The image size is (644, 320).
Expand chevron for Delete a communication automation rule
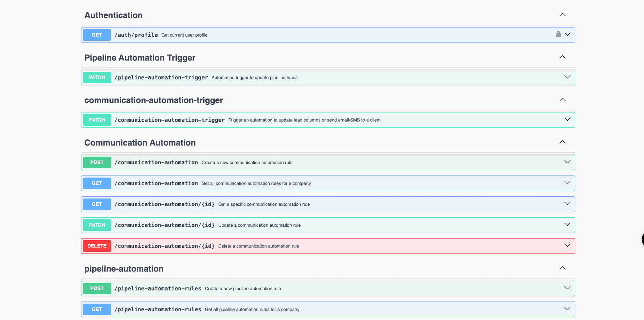point(567,245)
